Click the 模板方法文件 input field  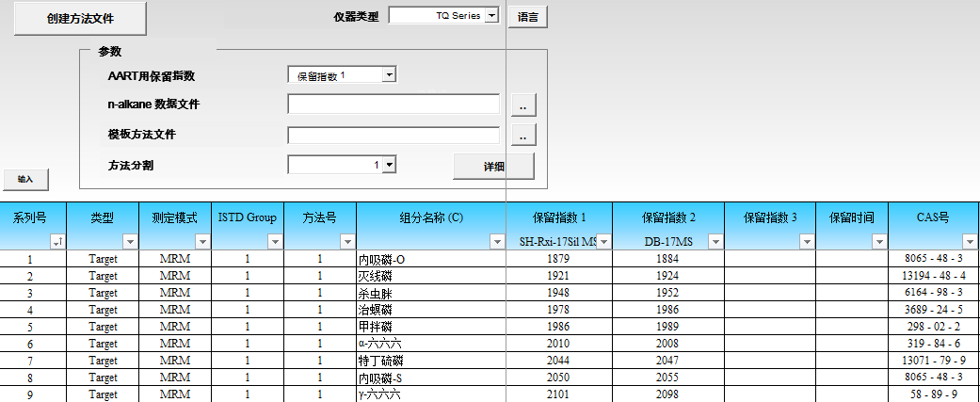394,136
